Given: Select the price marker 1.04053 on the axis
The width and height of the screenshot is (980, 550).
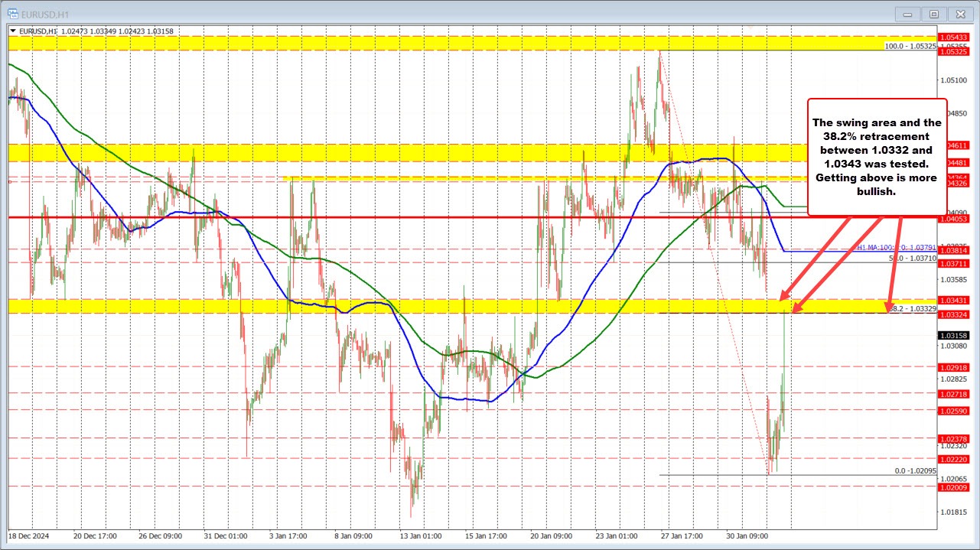Looking at the screenshot, I should 955,220.
